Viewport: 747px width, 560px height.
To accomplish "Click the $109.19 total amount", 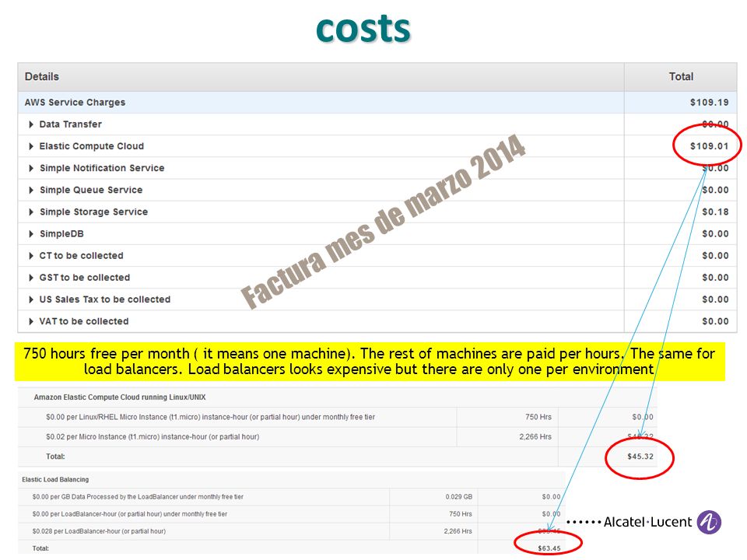I will (709, 103).
